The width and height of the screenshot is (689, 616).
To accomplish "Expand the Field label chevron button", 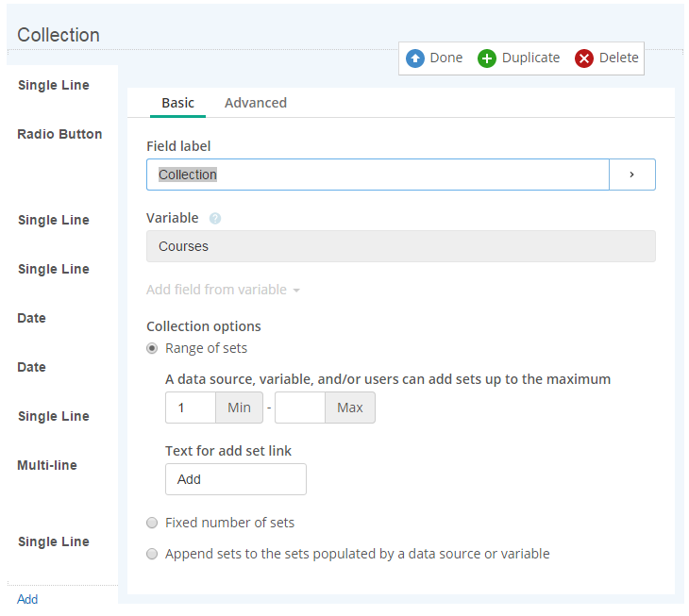I will tap(631, 175).
